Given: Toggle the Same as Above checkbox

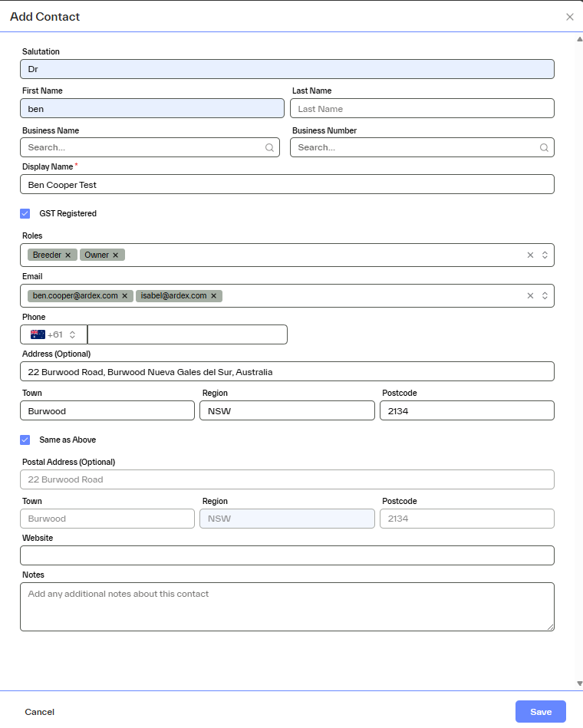Looking at the screenshot, I should [25, 440].
